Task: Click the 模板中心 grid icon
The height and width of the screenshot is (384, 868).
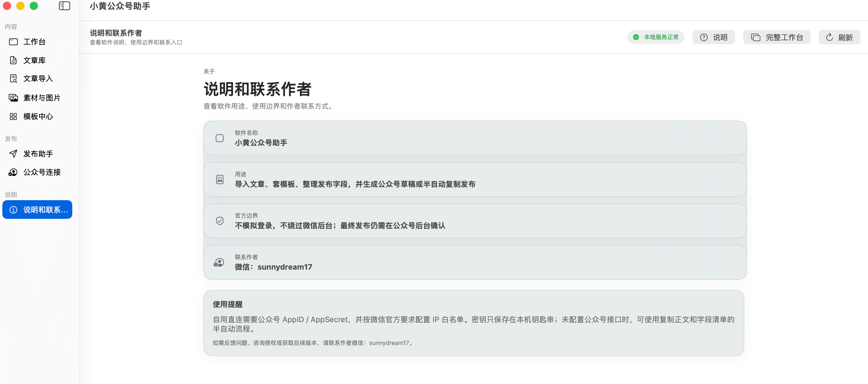Action: pyautogui.click(x=13, y=116)
